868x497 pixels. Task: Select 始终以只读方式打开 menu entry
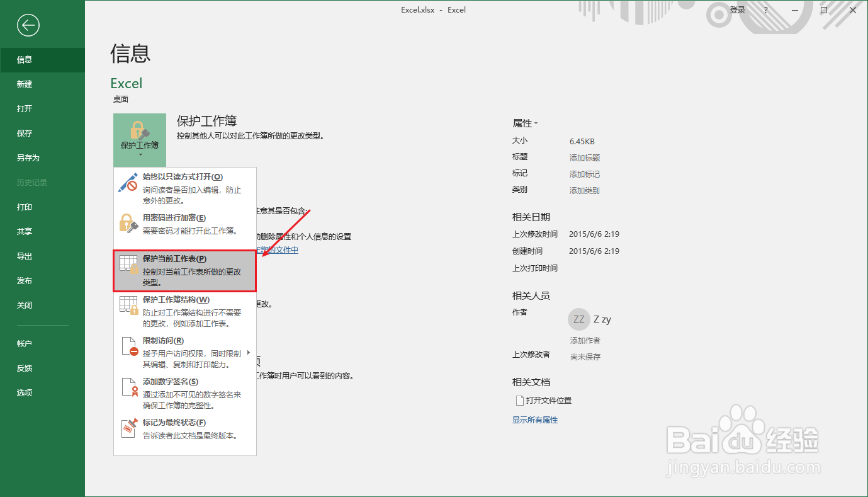click(x=185, y=189)
